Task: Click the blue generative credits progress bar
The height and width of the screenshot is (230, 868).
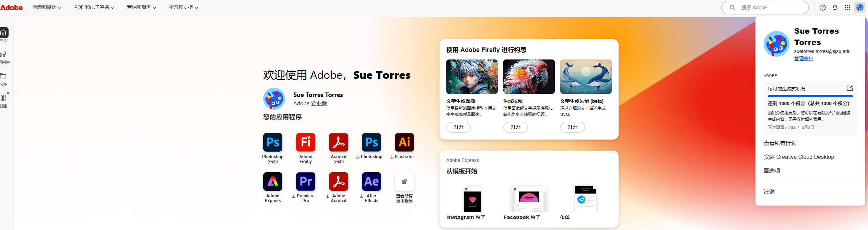Action: [810, 96]
